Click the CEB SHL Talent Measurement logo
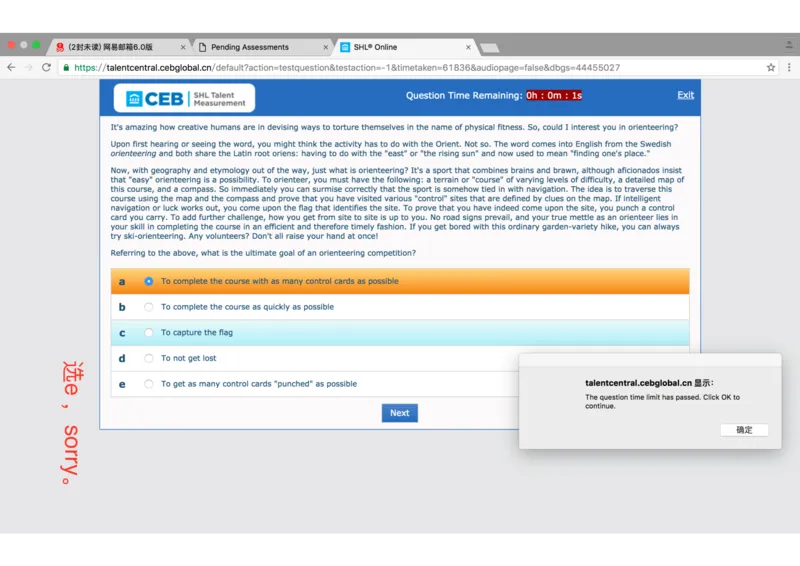The height and width of the screenshot is (566, 800). pyautogui.click(x=184, y=97)
